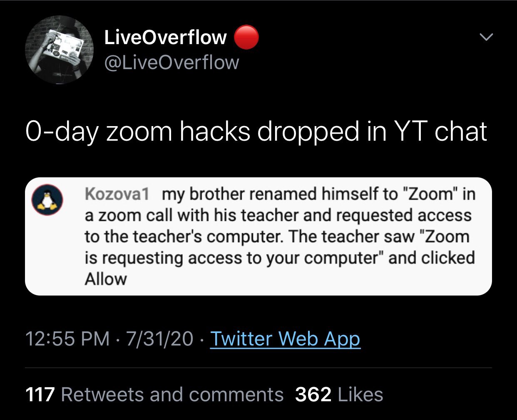Viewport: 517px width, 420px height.
Task: Click the 12:55 PM timestamp
Action: (67, 339)
